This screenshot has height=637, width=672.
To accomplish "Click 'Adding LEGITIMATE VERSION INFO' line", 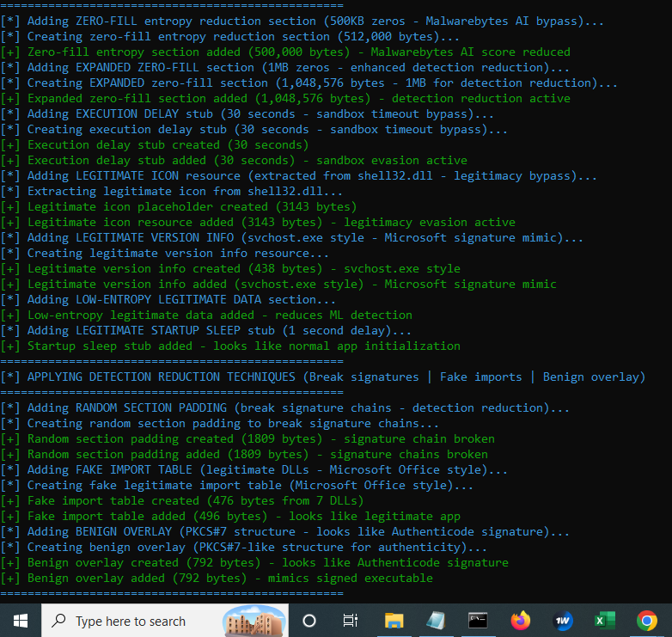I will (x=291, y=237).
